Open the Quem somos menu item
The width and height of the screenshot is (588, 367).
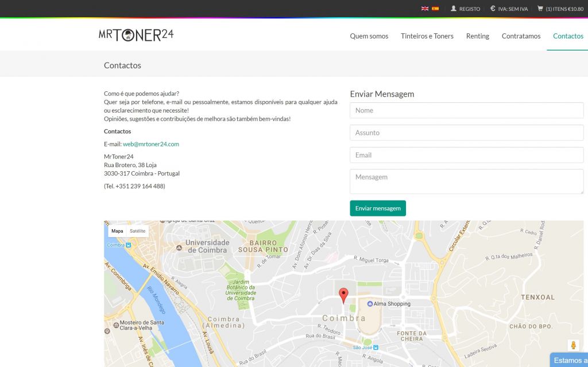[x=369, y=36]
